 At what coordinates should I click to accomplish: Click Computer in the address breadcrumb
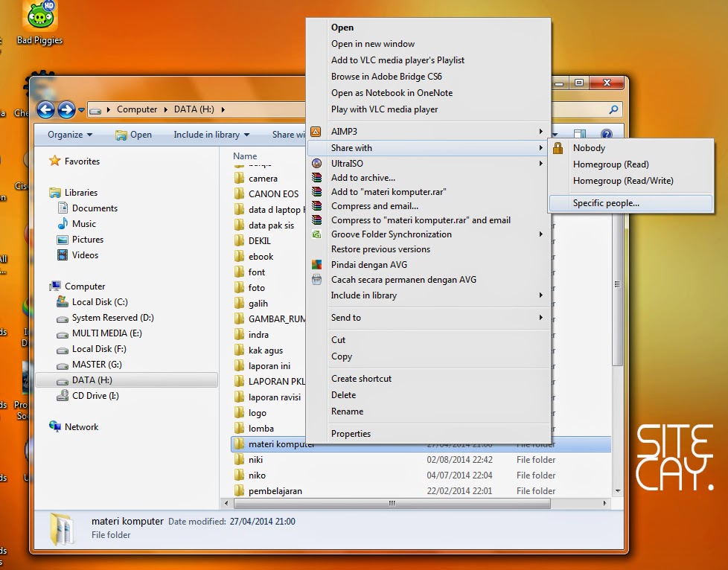pos(137,109)
